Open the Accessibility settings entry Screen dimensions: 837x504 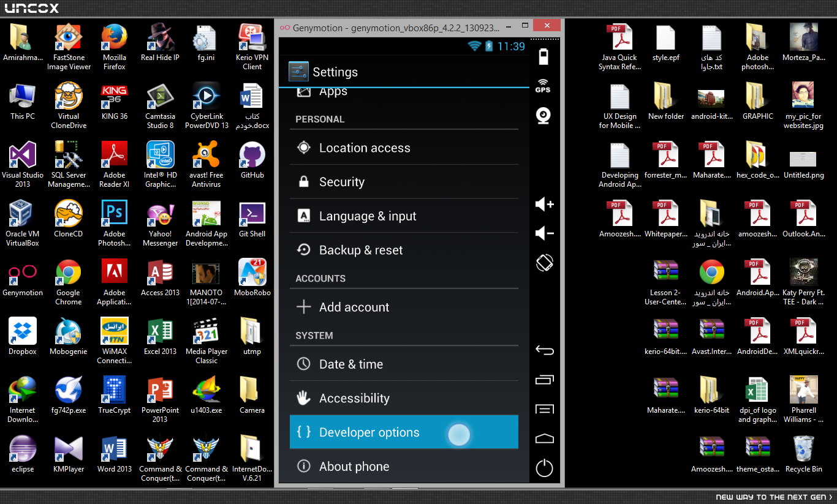pos(404,398)
